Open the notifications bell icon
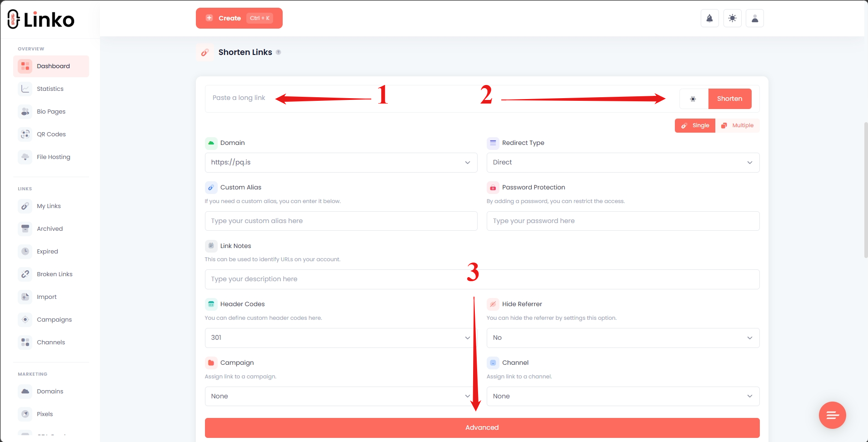The image size is (868, 442). (x=709, y=18)
